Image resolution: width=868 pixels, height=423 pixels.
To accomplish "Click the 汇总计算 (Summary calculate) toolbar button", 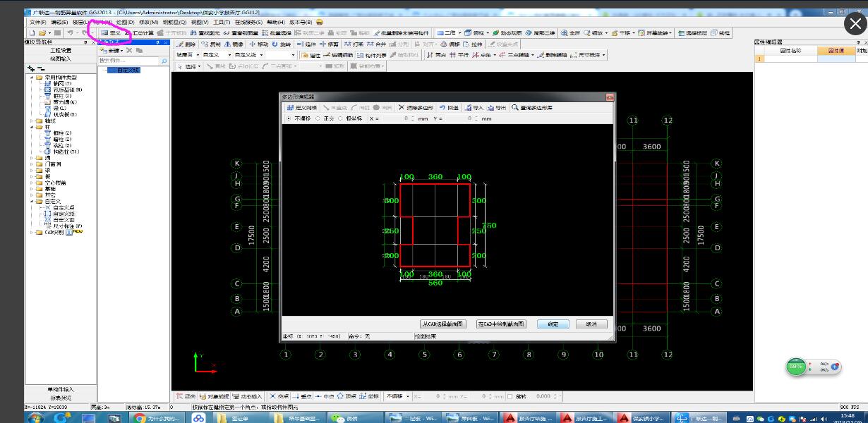I will 139,33.
